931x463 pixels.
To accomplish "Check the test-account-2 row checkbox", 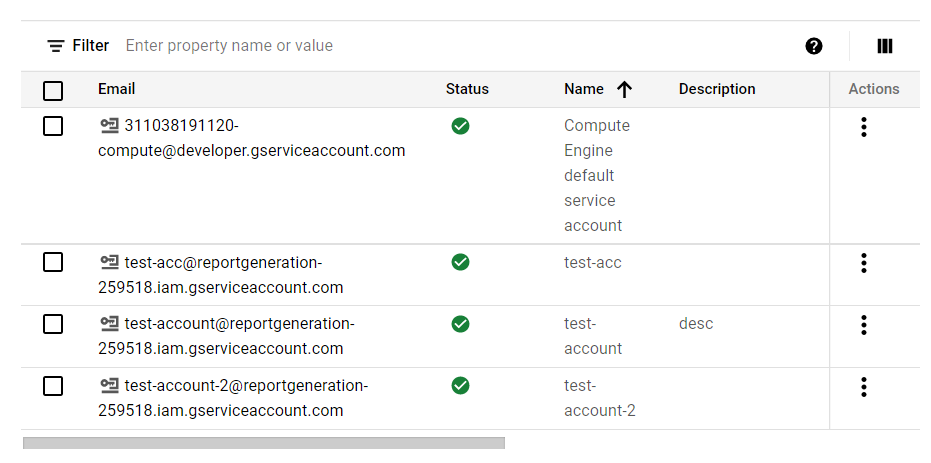I will tap(53, 387).
